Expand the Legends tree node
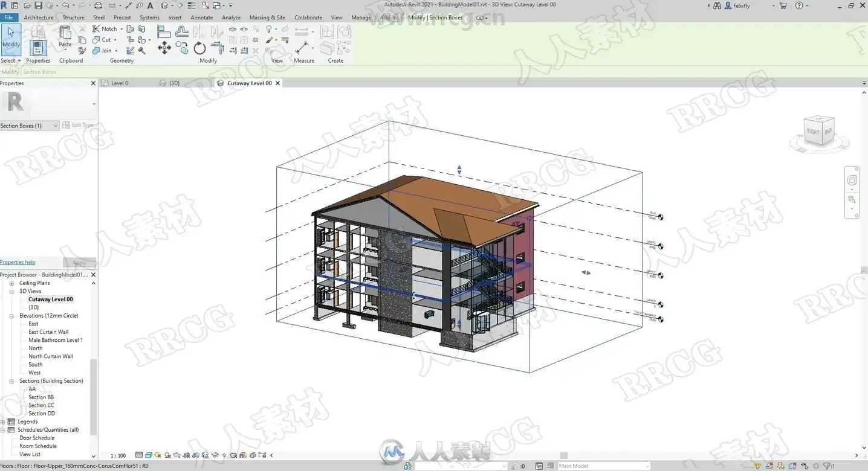868x471 pixels. pyautogui.click(x=3, y=421)
